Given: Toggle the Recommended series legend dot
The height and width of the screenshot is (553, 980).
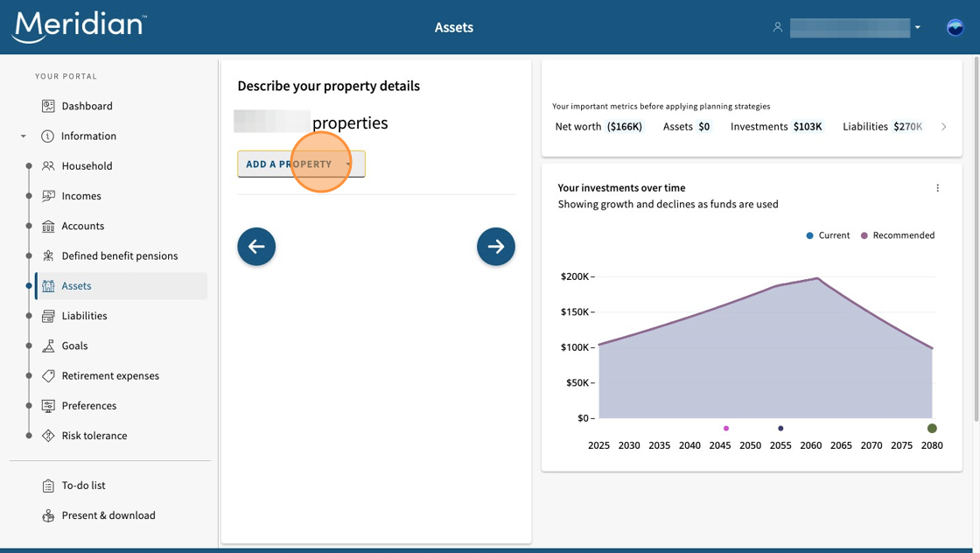Looking at the screenshot, I should tap(864, 235).
